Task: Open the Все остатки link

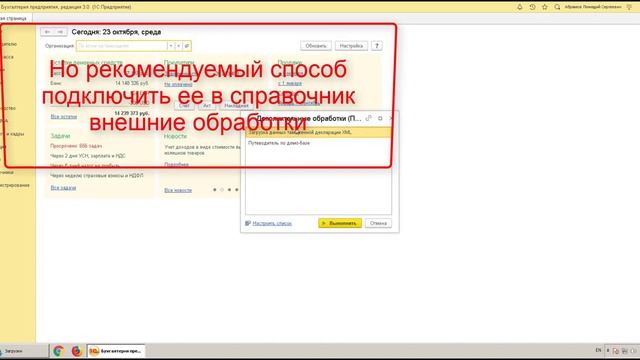Action: 64,116
